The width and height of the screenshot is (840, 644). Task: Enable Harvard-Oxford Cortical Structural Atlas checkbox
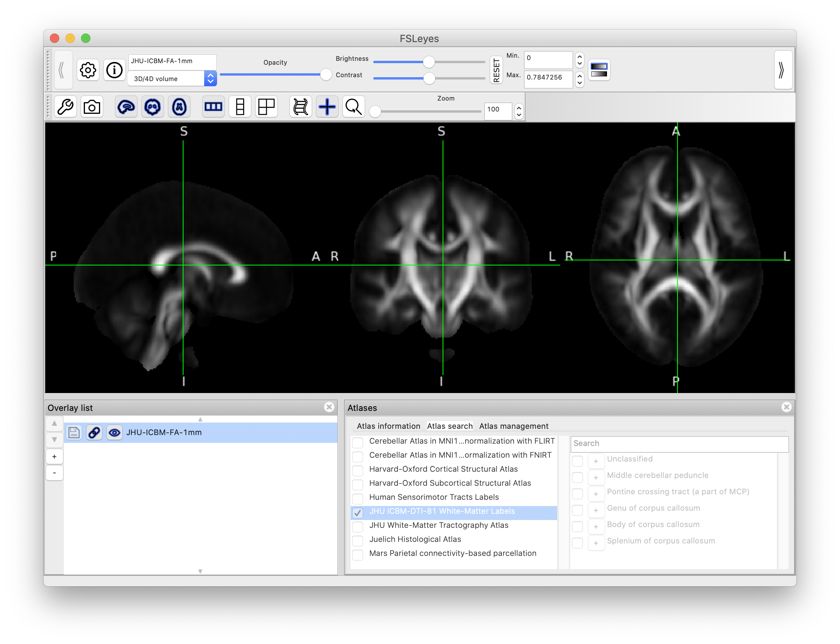tap(358, 471)
